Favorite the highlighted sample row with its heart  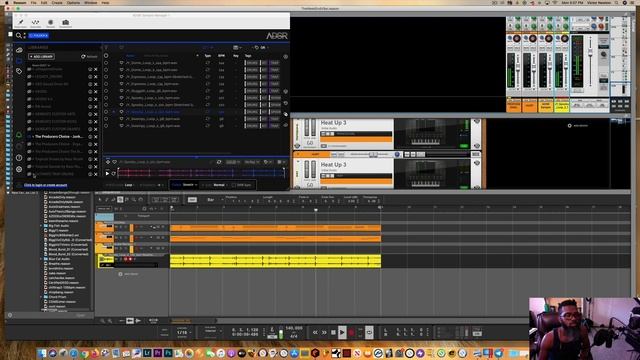point(121,112)
